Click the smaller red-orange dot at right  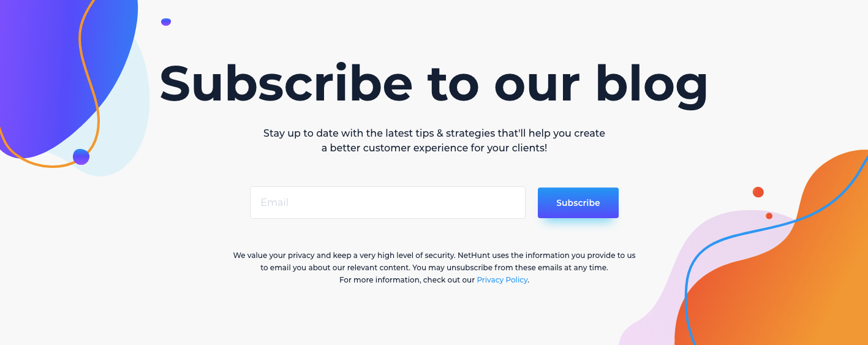pos(769,216)
